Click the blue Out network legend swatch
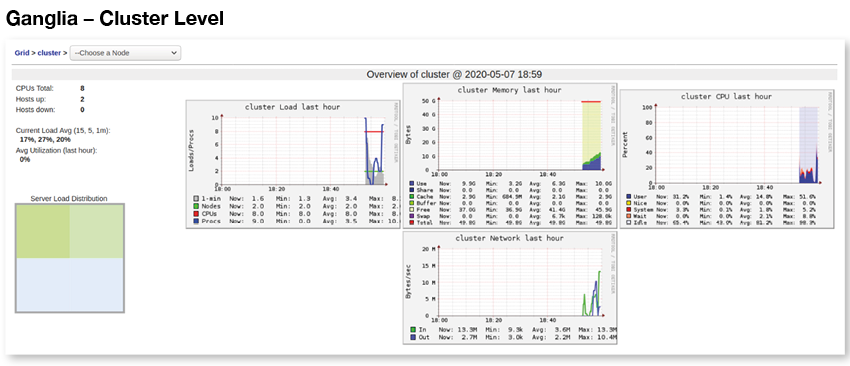Image resolution: width=850 pixels, height=366 pixels. point(413,337)
